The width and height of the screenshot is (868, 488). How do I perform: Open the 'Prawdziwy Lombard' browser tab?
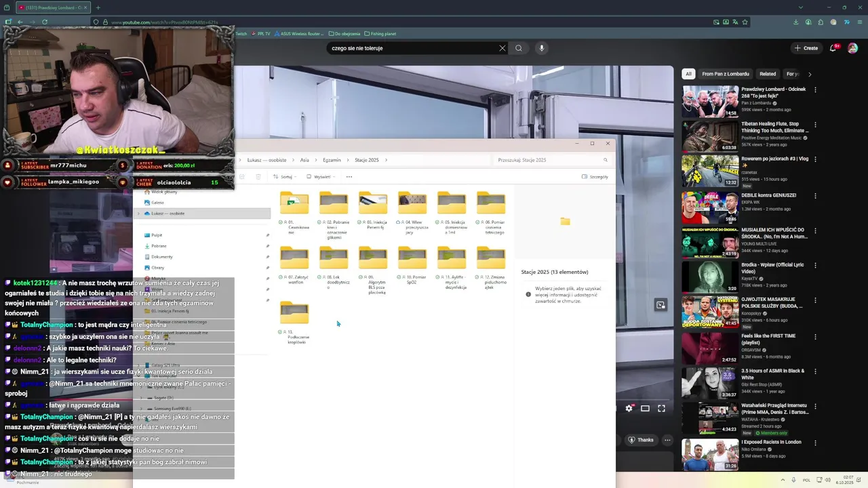[52, 7]
